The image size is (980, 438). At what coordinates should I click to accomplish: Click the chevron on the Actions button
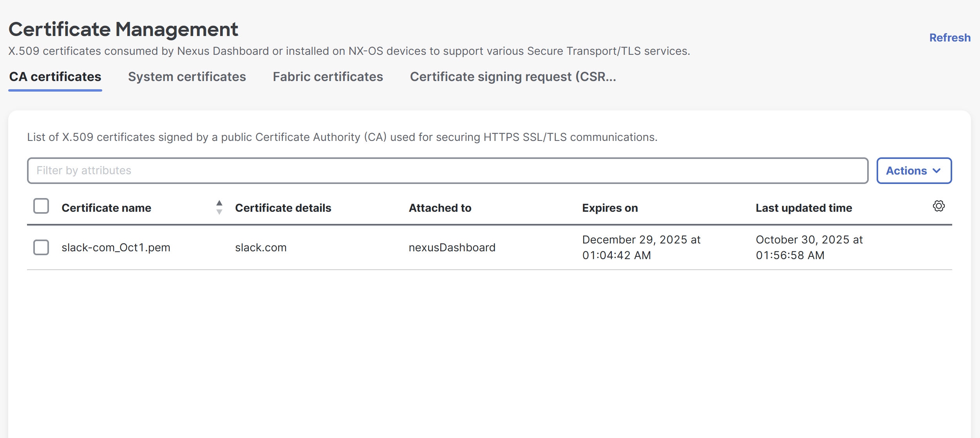pos(938,170)
